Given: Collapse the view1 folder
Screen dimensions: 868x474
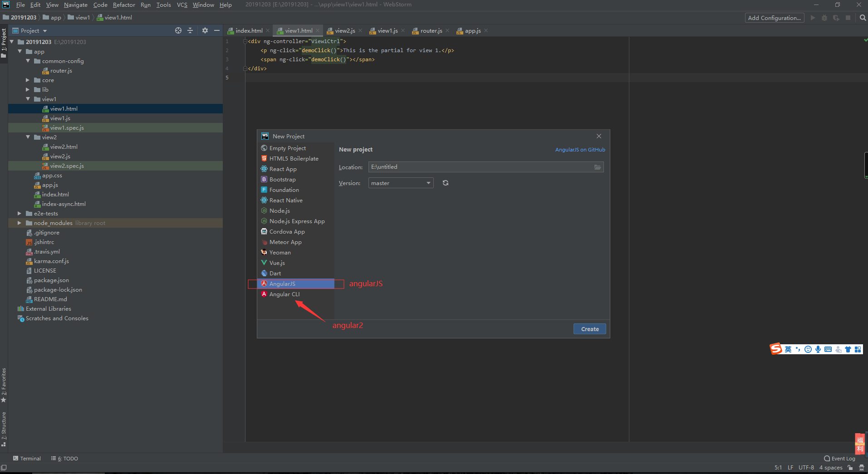Looking at the screenshot, I should [x=28, y=99].
